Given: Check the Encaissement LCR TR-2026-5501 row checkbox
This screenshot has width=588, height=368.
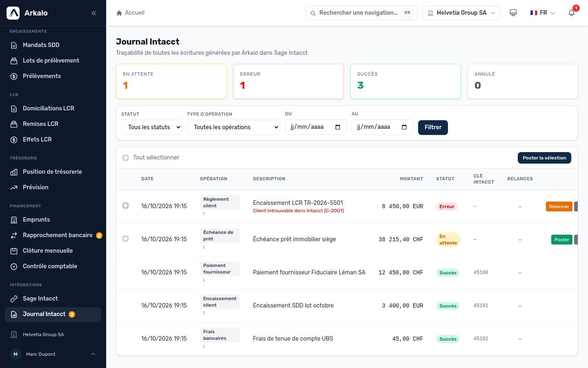Looking at the screenshot, I should (125, 206).
